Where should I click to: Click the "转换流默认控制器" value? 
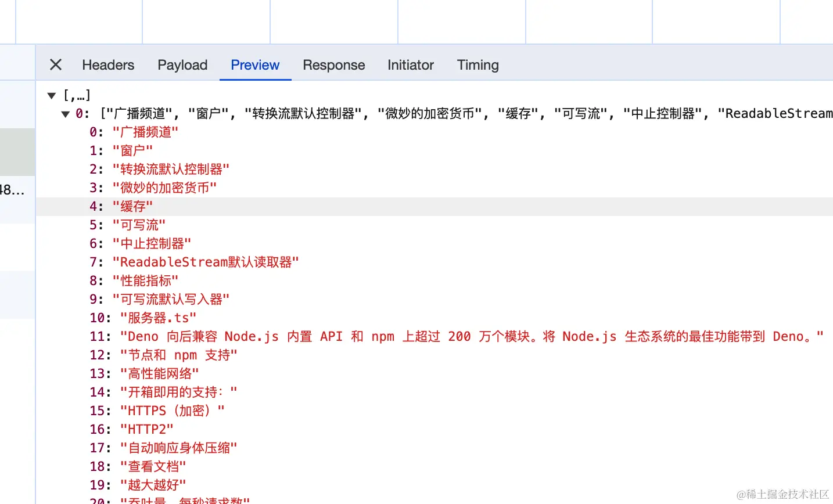click(171, 169)
